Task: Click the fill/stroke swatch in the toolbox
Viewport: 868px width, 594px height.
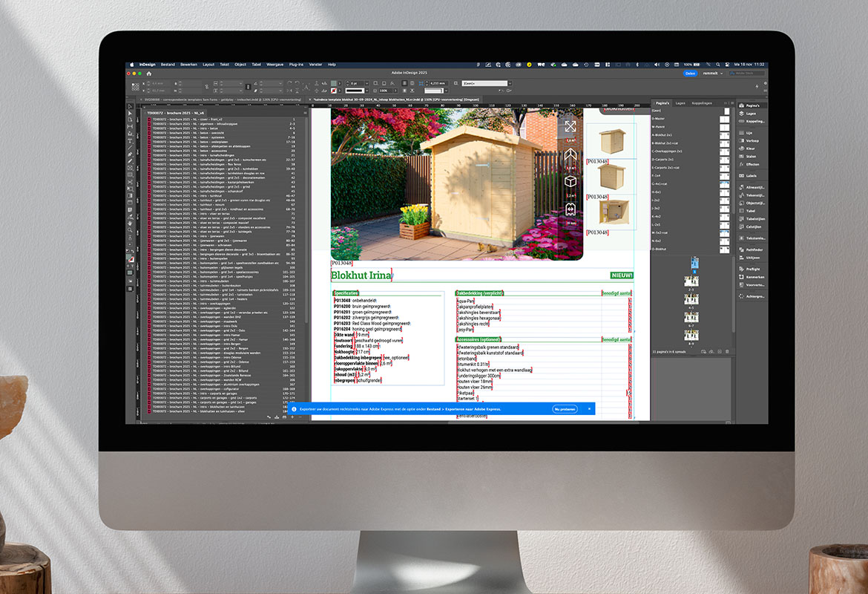Action: coord(131,258)
